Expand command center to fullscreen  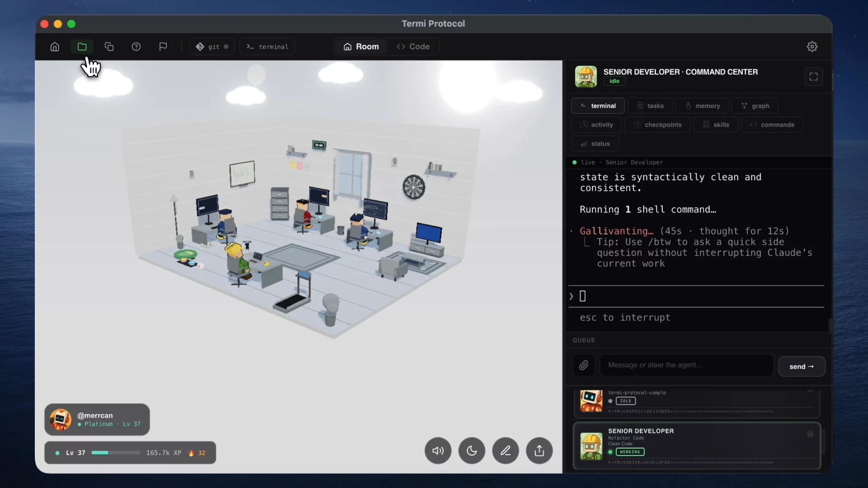coord(813,77)
